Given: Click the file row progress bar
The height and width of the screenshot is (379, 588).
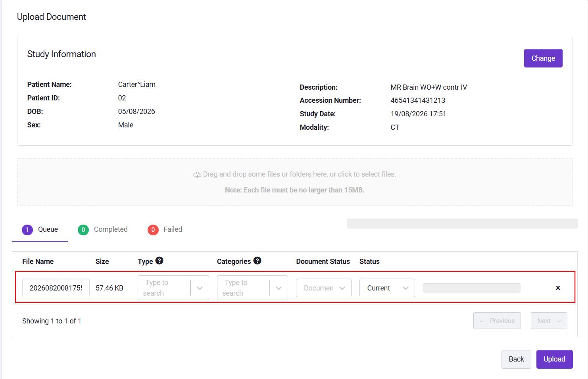Looking at the screenshot, I should (472, 288).
